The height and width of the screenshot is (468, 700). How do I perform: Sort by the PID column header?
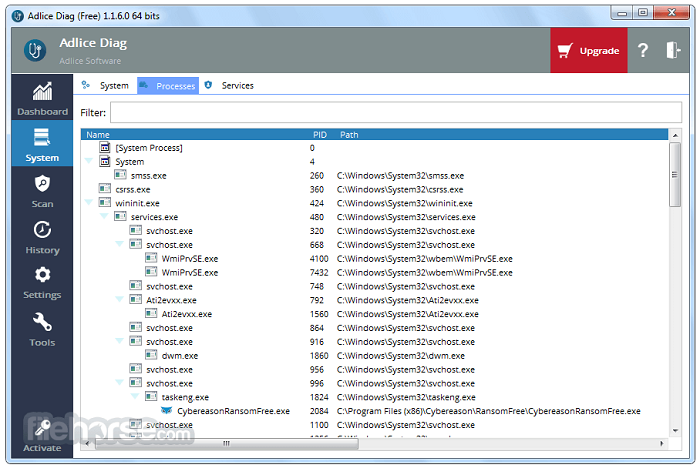click(319, 134)
